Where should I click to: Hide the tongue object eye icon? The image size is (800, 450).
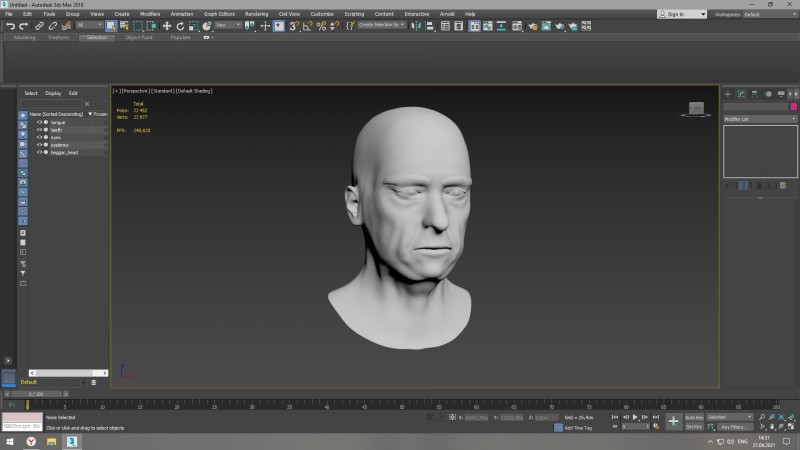[x=39, y=122]
